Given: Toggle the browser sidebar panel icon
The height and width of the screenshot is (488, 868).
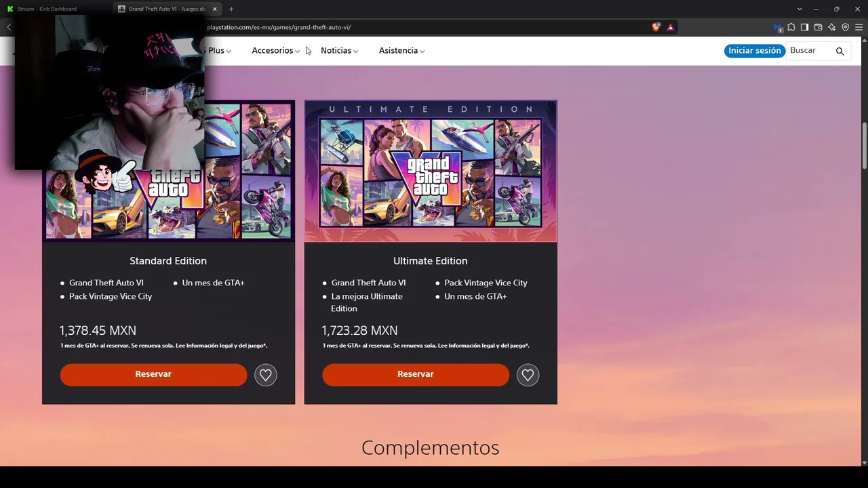Looking at the screenshot, I should tap(804, 27).
